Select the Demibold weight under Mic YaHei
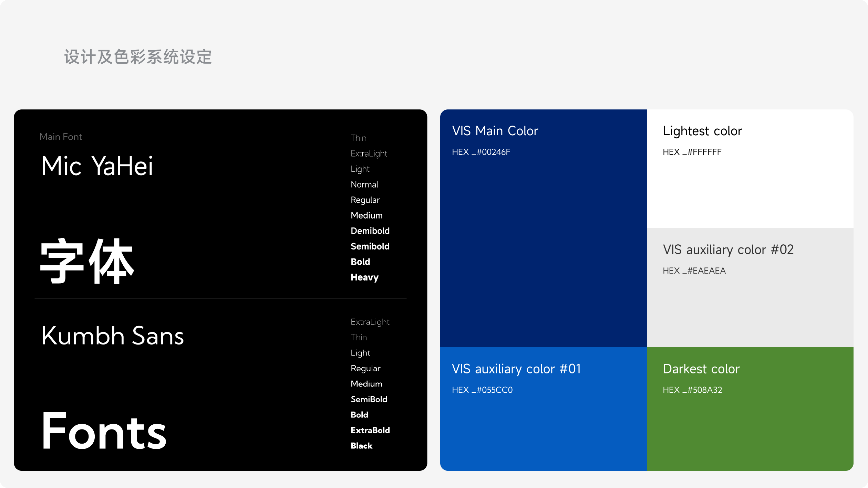The width and height of the screenshot is (868, 488). [370, 231]
